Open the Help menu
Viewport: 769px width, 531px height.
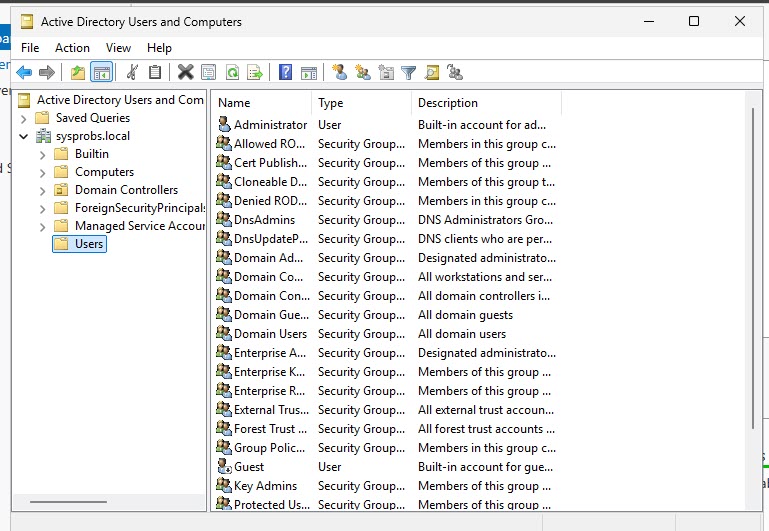pyautogui.click(x=159, y=48)
